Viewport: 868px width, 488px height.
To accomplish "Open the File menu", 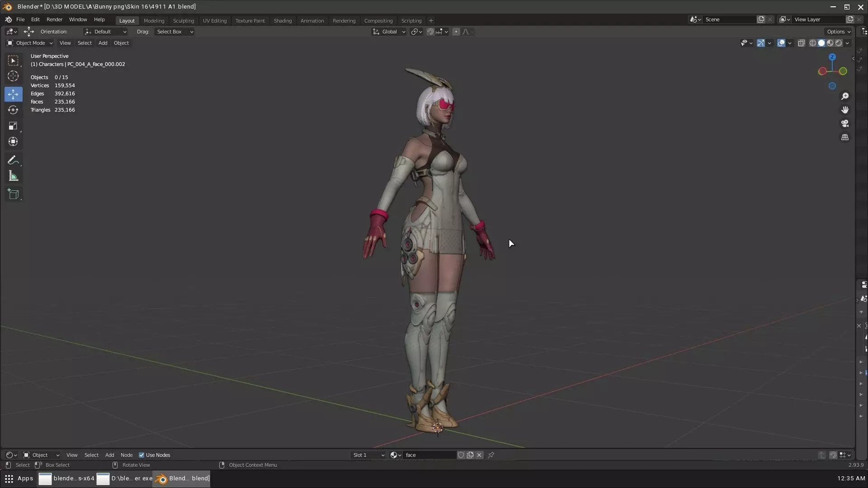I will 20,20.
